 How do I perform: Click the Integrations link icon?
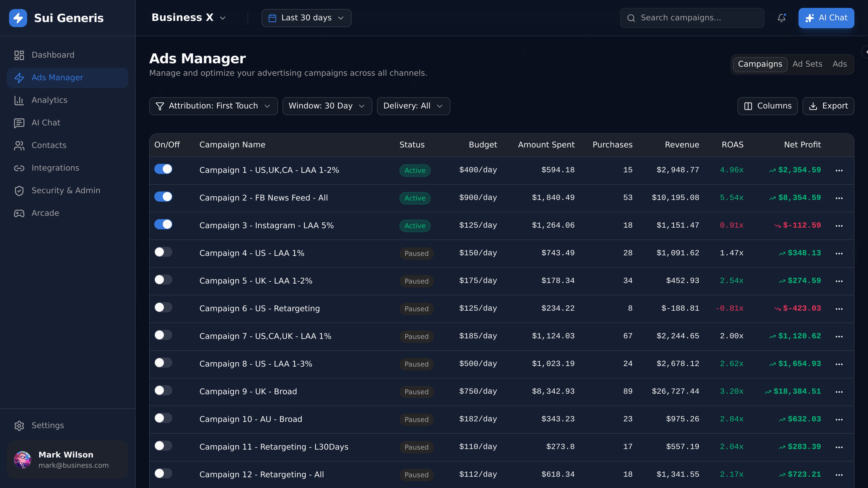(19, 168)
